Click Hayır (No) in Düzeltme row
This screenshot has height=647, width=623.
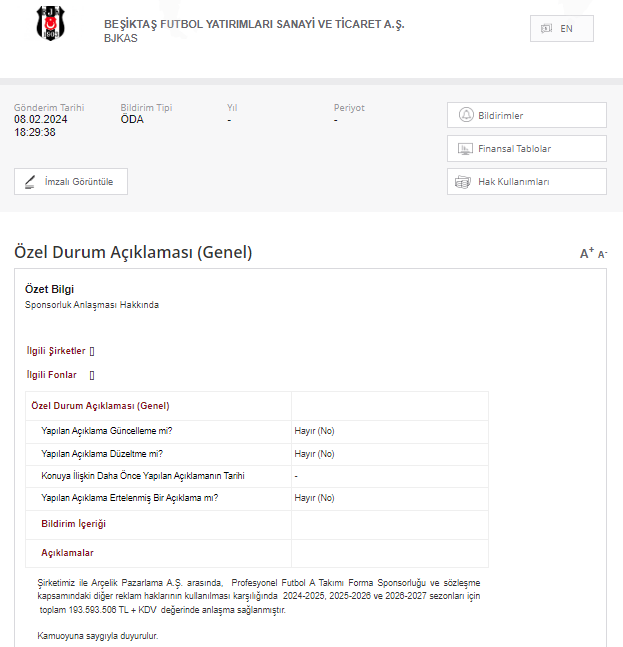pos(314,454)
